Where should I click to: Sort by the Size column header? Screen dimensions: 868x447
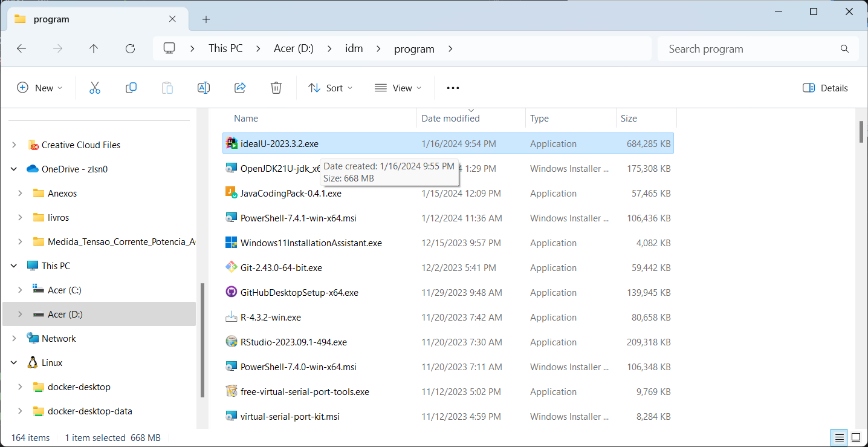[x=646, y=119]
